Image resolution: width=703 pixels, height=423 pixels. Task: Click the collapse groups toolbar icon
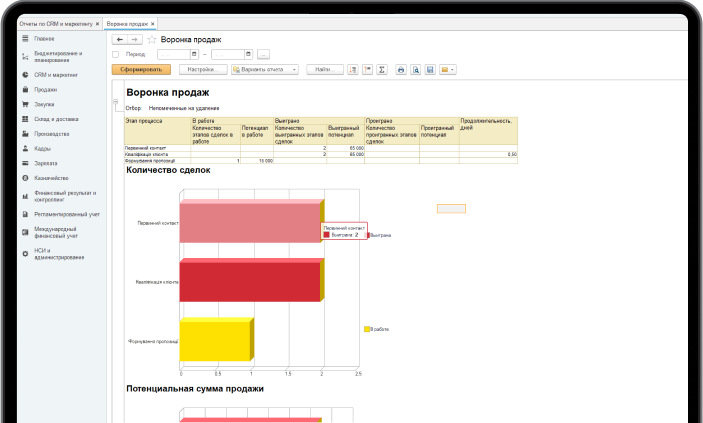pos(368,70)
